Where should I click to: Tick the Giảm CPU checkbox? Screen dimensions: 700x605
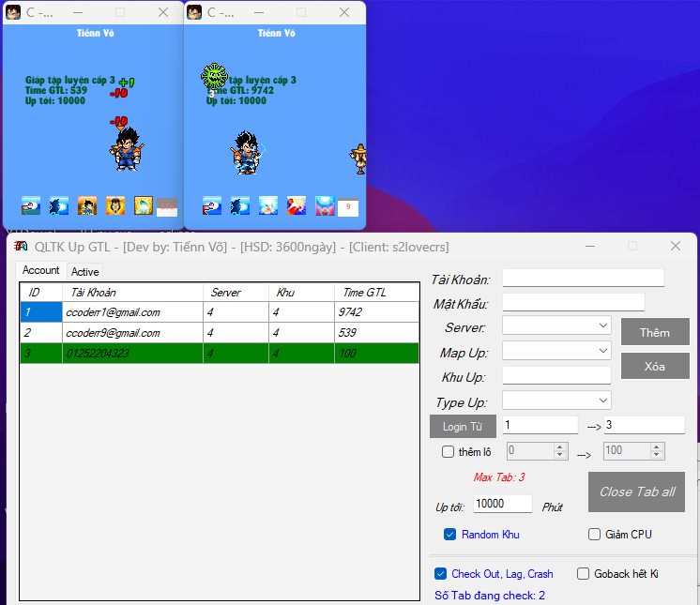point(594,535)
